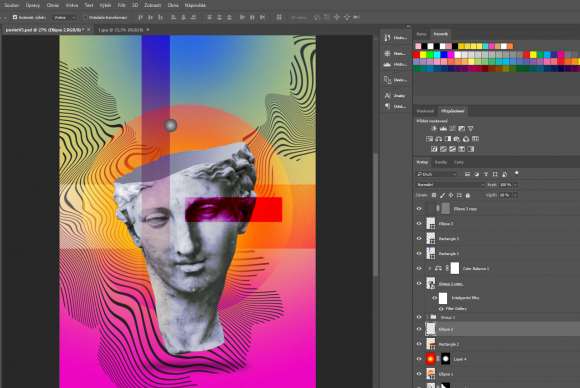Add a Vibrance adjustment (triangle icon)

pos(471,129)
